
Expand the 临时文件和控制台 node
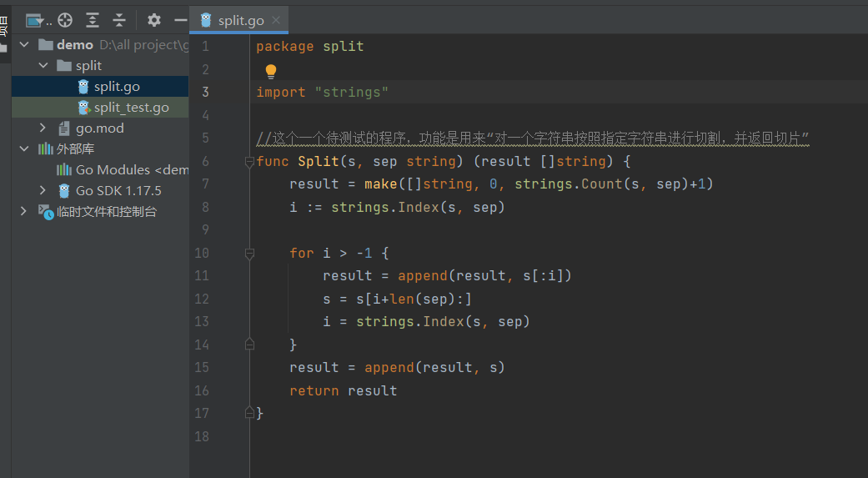click(x=24, y=212)
